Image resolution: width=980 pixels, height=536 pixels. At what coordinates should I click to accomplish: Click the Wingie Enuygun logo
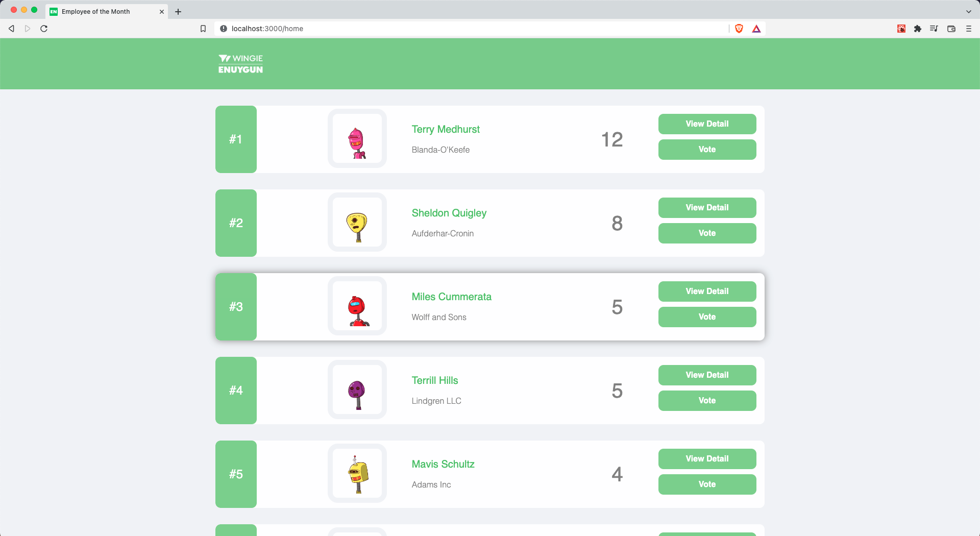240,63
